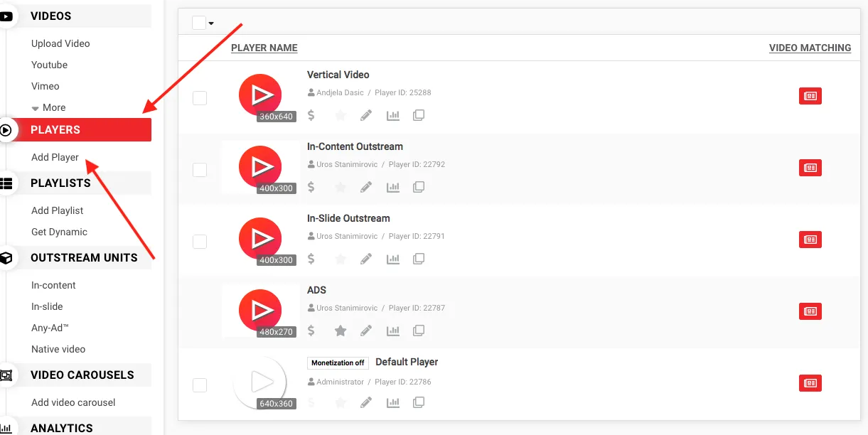This screenshot has width=868, height=435.
Task: Open the analytics chart icon for In-Slide Outstream
Action: click(x=392, y=259)
